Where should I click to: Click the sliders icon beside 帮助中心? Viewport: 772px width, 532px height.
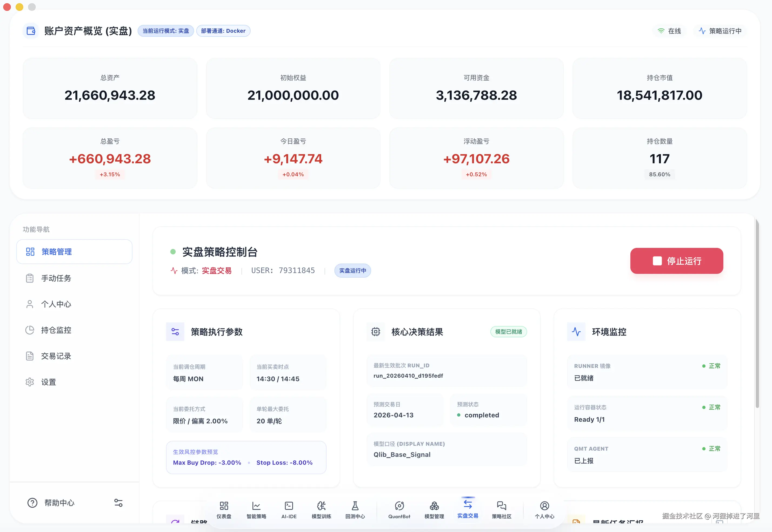(x=118, y=503)
